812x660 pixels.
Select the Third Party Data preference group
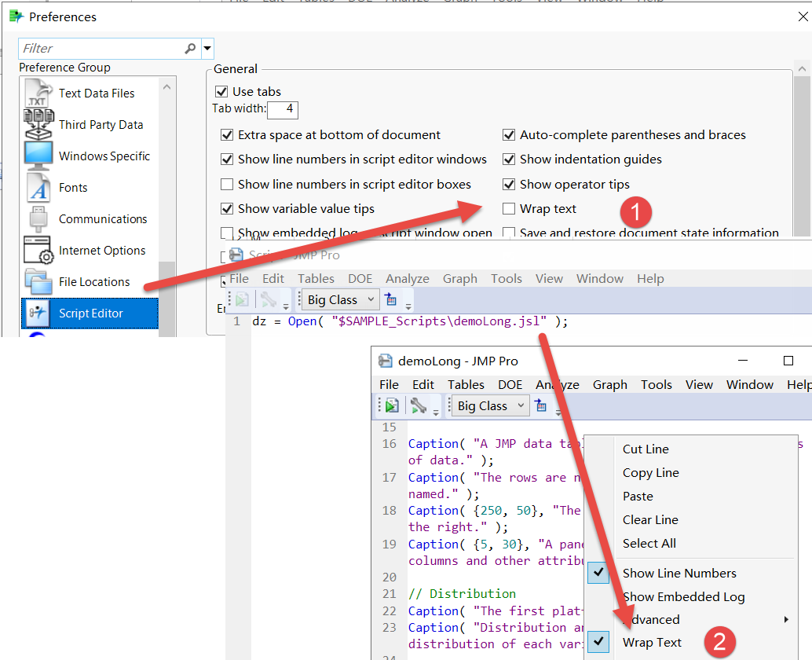click(101, 124)
